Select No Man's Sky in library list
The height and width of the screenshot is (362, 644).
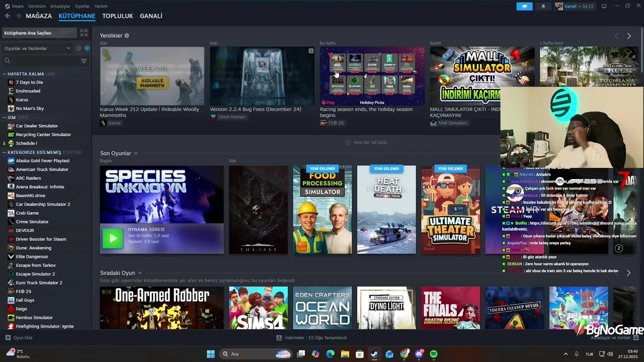(30, 109)
